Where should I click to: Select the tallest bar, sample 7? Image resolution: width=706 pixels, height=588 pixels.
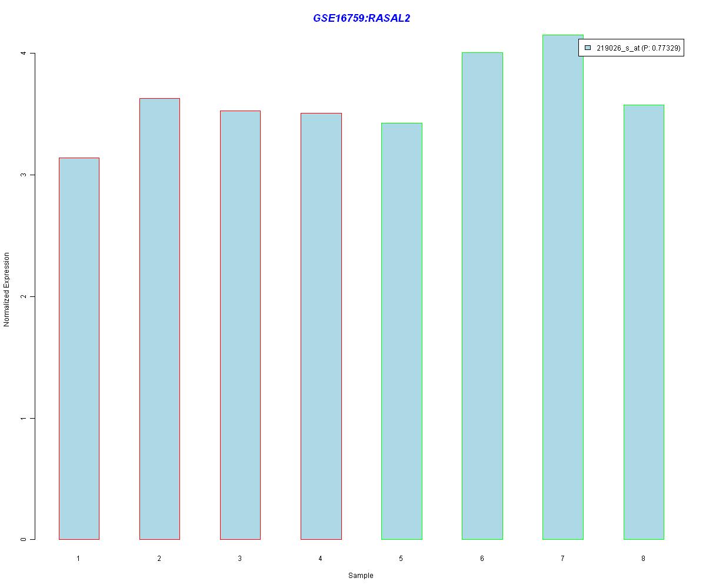(x=563, y=287)
